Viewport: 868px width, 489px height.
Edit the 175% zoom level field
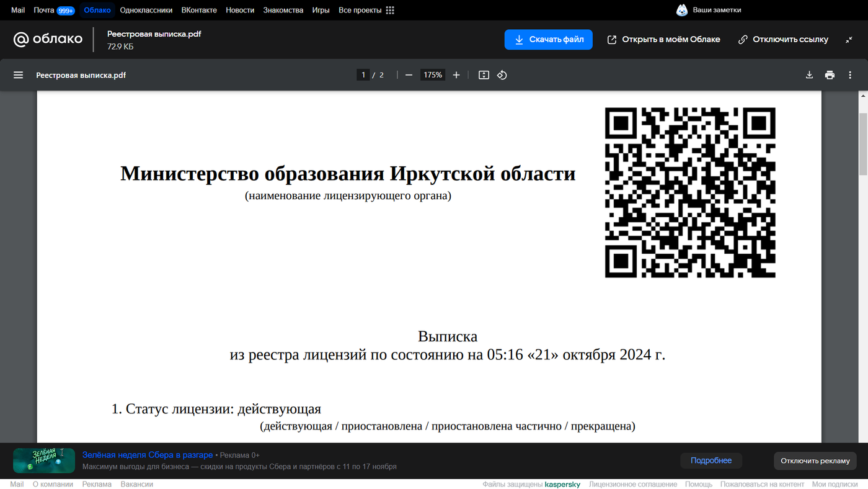[x=432, y=75]
